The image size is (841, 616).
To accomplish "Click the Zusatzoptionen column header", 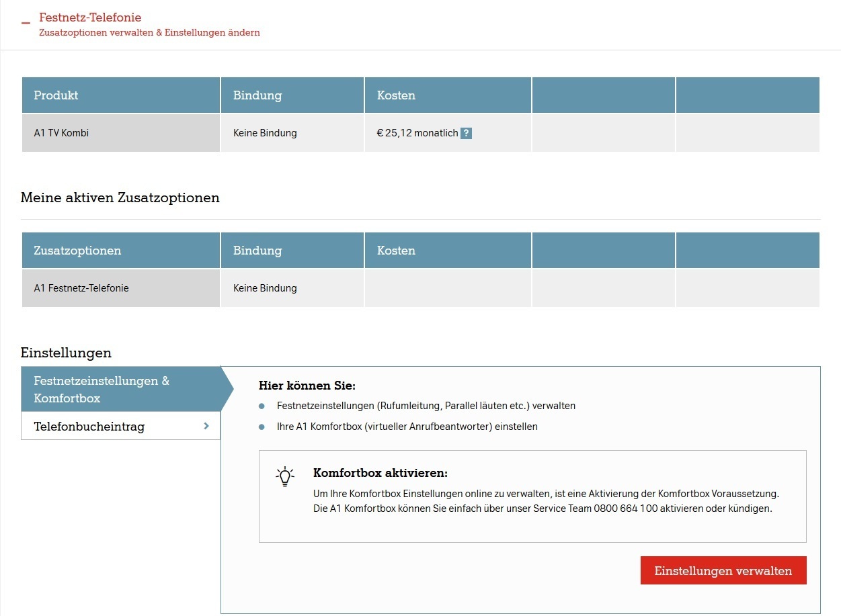I will pos(121,251).
